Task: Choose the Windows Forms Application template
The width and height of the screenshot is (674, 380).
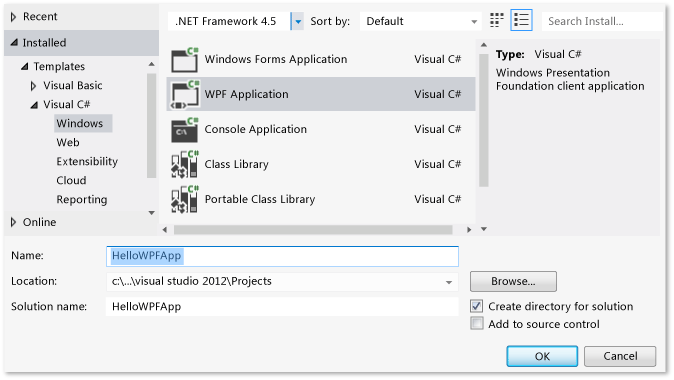Action: pyautogui.click(x=321, y=59)
